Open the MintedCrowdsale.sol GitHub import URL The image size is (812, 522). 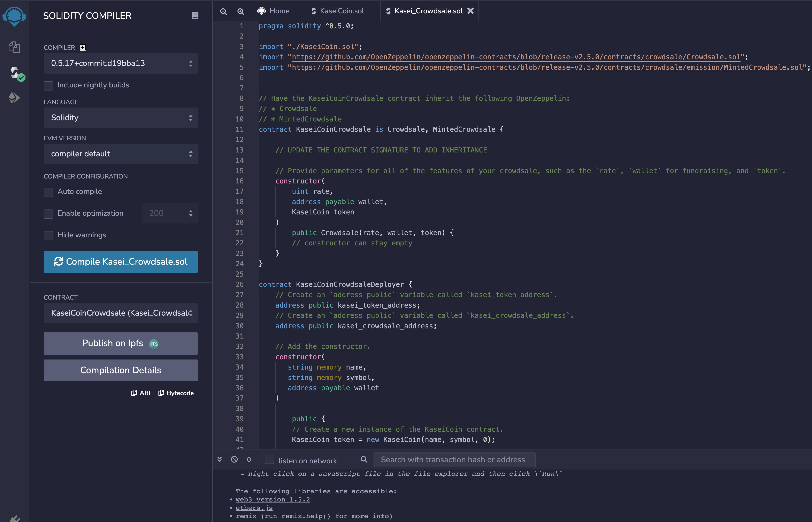point(547,68)
